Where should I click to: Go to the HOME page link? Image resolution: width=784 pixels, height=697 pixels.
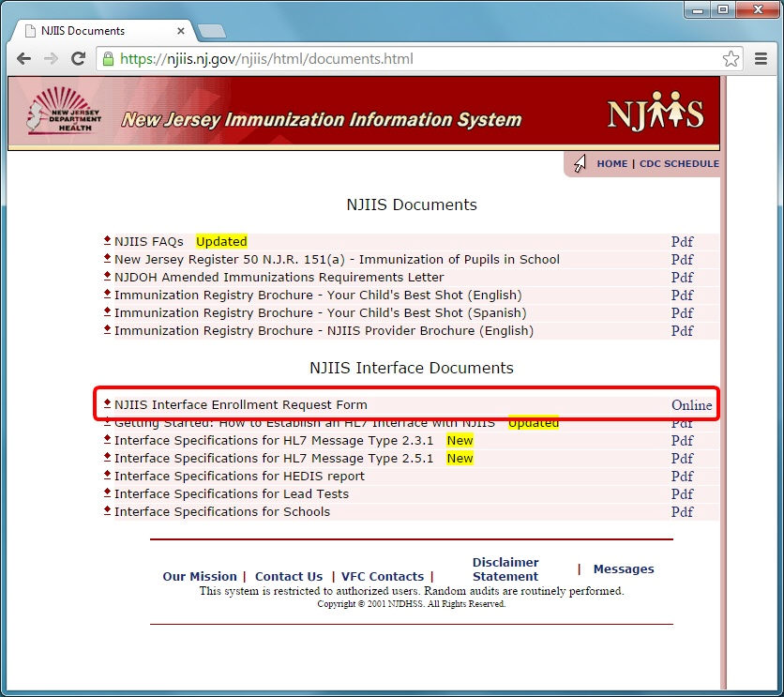point(612,163)
